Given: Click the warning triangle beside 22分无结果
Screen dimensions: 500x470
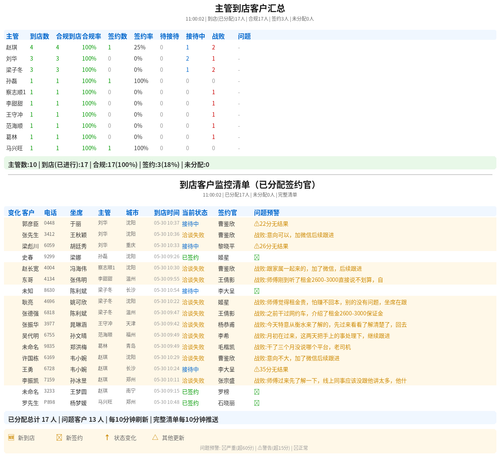Looking at the screenshot, I should coord(257,224).
